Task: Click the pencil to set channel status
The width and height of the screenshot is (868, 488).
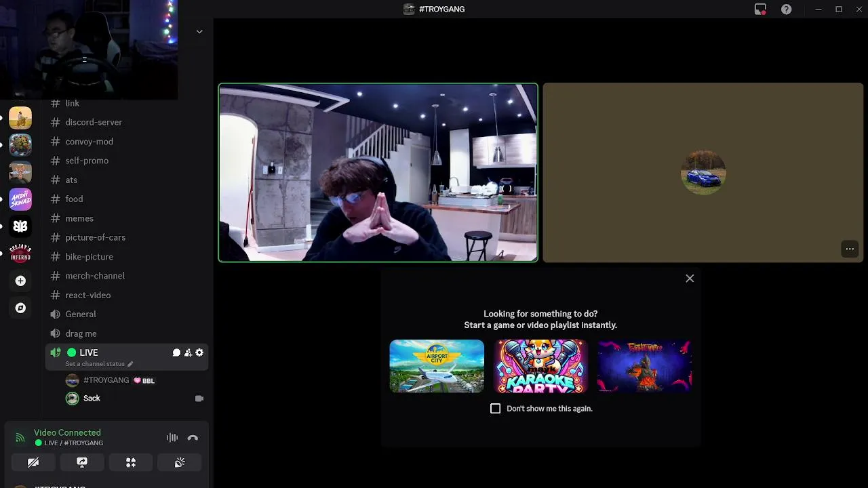Action: pyautogui.click(x=130, y=364)
